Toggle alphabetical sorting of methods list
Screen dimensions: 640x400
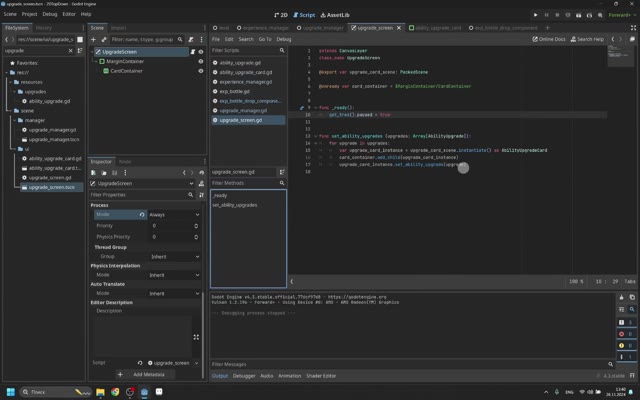(x=282, y=172)
